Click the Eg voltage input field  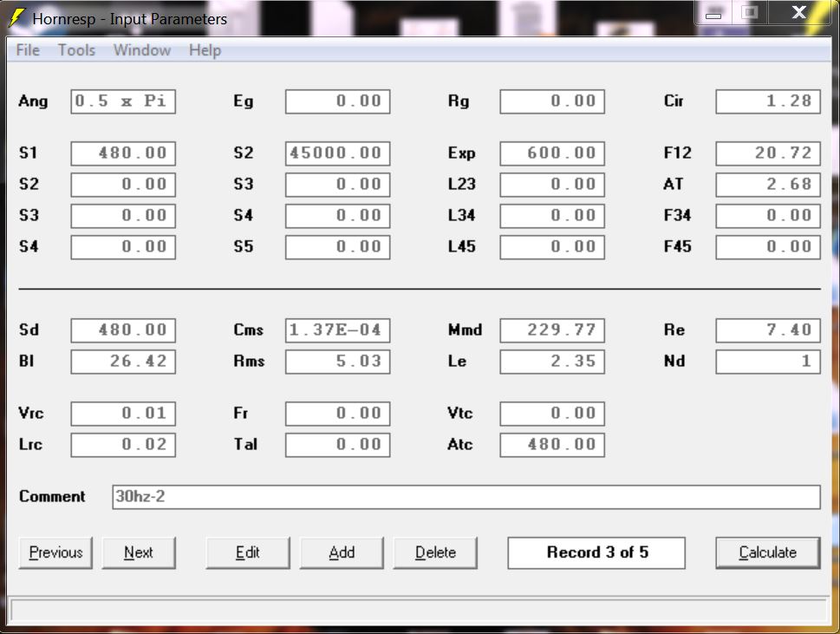(x=337, y=101)
